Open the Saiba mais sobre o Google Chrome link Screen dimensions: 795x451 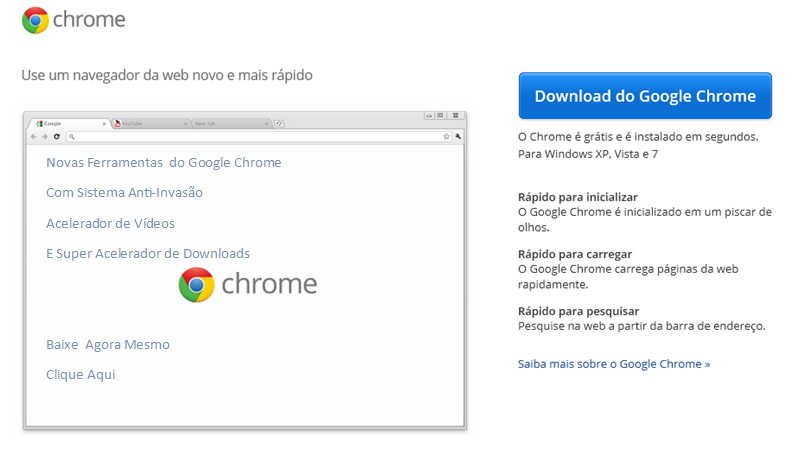(613, 364)
